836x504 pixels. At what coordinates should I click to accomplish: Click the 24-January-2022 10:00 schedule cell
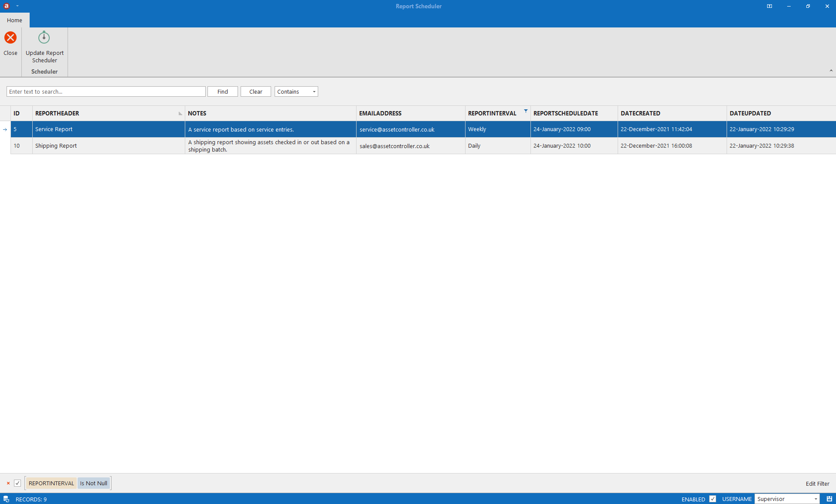click(x=574, y=146)
